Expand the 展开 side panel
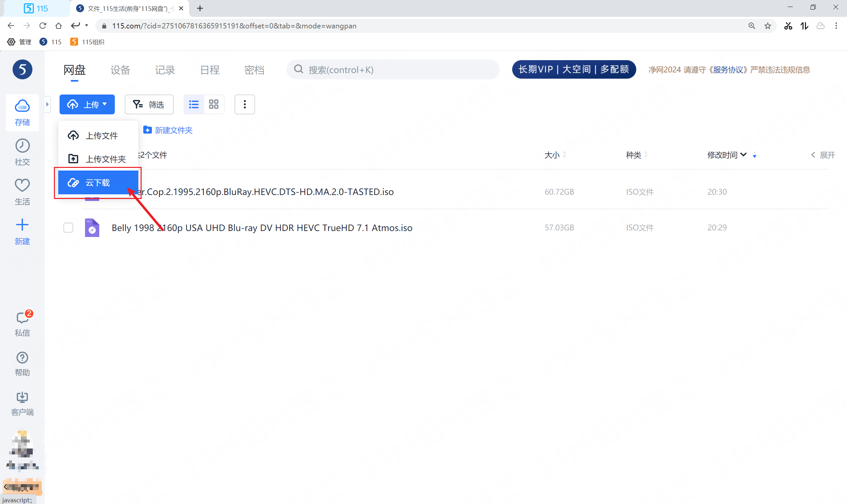This screenshot has height=504, width=847. (823, 155)
